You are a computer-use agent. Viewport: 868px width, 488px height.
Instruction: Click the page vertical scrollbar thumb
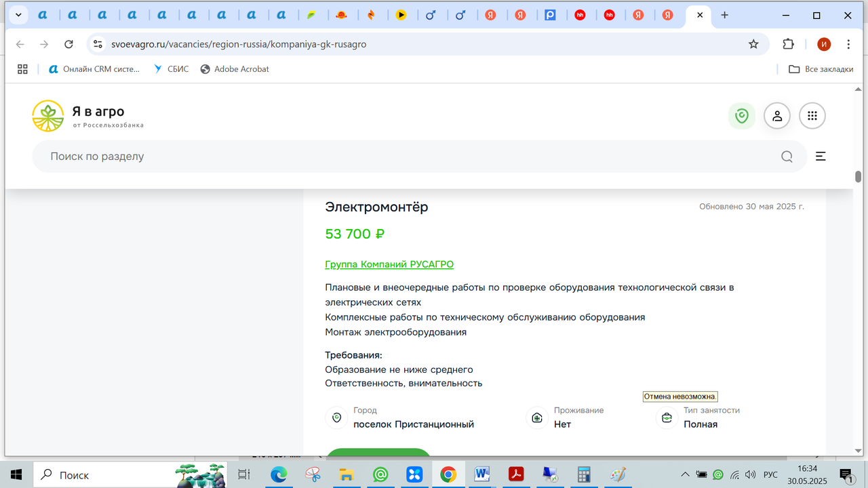point(858,176)
